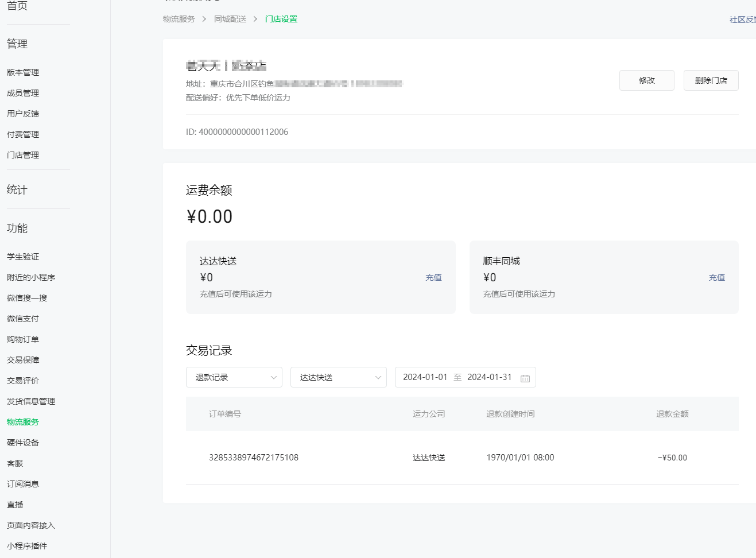Screen dimensions: 756x558
Task: Open 小程序插件 in the sidebar
Action: coord(27,546)
